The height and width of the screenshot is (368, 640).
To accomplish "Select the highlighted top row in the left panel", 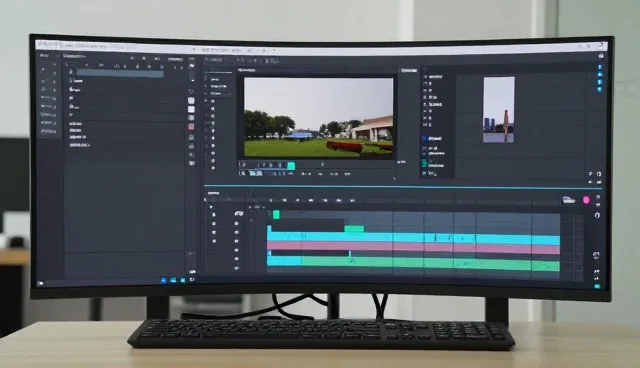I will click(120, 73).
